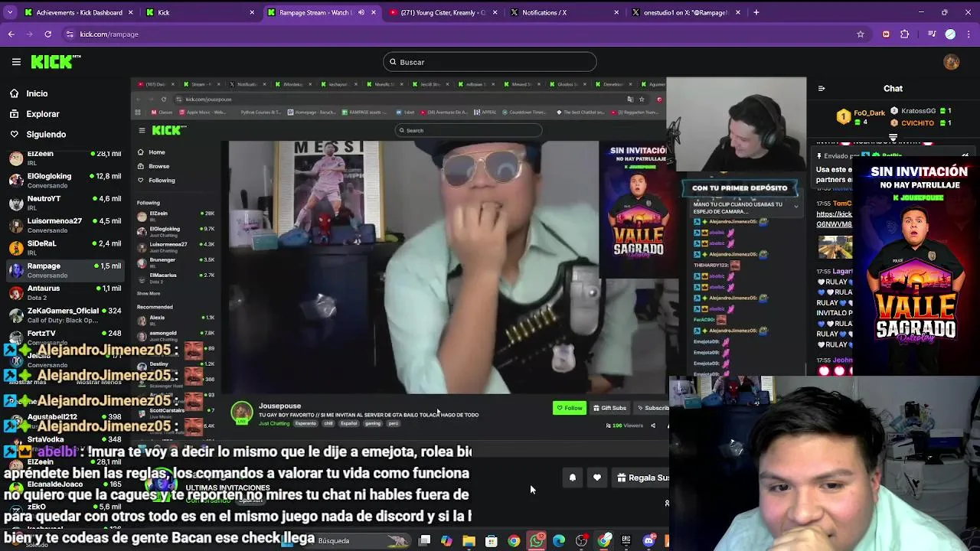Switch to the Kick browser tab
Viewport: 980px width, 551px height.
click(201, 12)
